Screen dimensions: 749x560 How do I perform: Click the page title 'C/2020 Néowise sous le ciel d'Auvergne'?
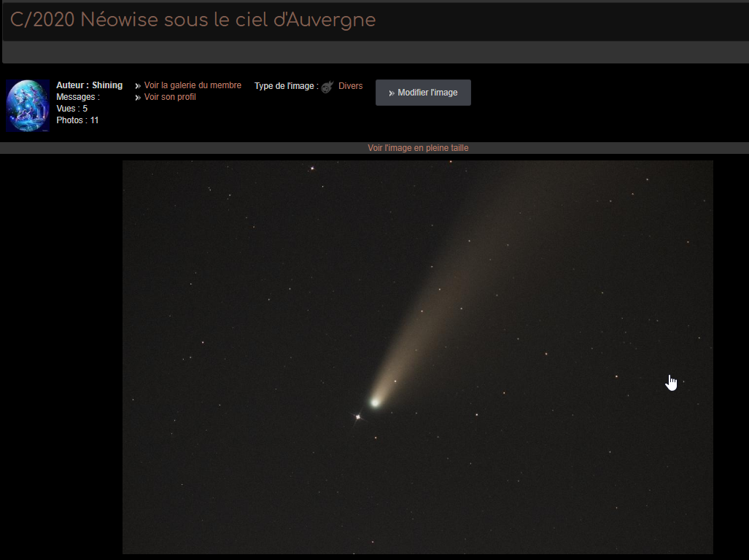click(193, 20)
